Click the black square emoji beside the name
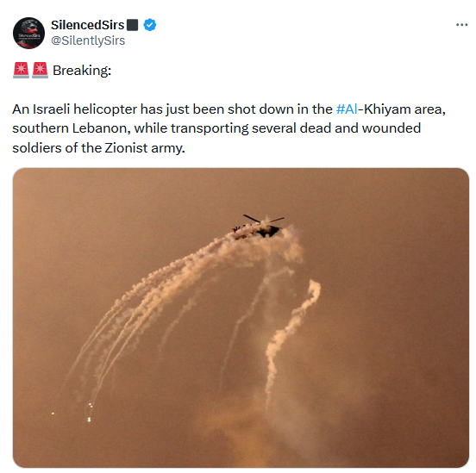 (132, 25)
